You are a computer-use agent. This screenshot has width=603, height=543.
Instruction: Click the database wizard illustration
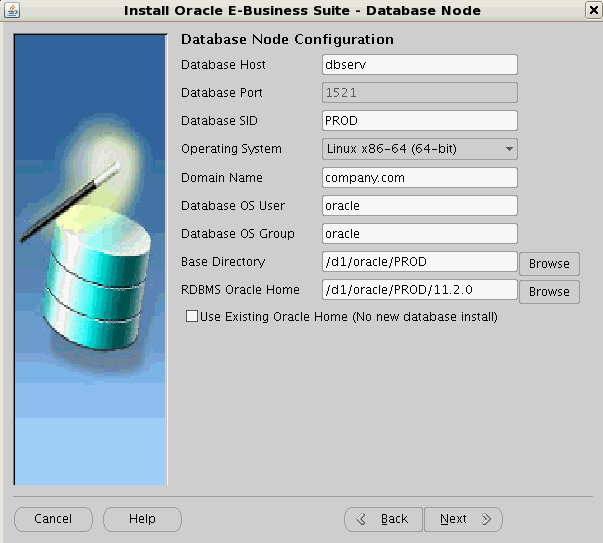pos(91,260)
